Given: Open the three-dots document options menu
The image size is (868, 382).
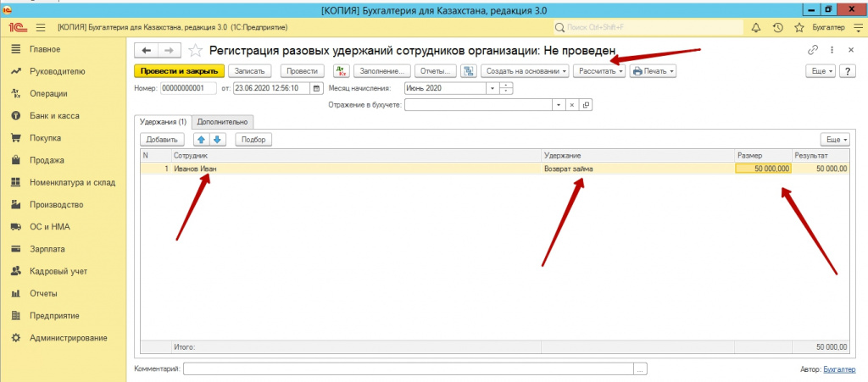Looking at the screenshot, I should coord(832,50).
